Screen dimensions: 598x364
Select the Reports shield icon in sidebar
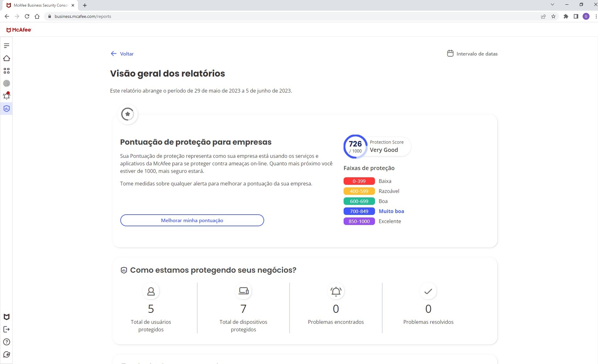6,109
